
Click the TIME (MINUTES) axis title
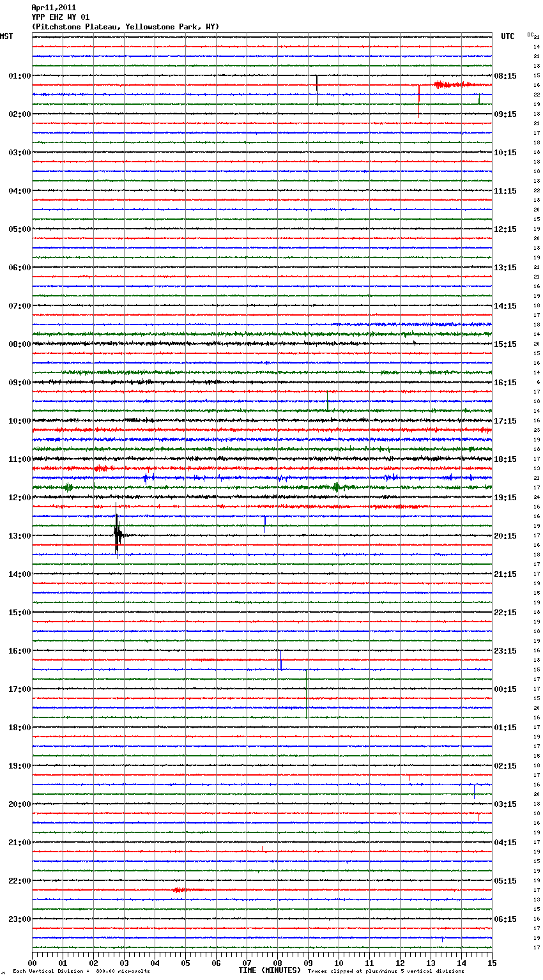[270, 970]
